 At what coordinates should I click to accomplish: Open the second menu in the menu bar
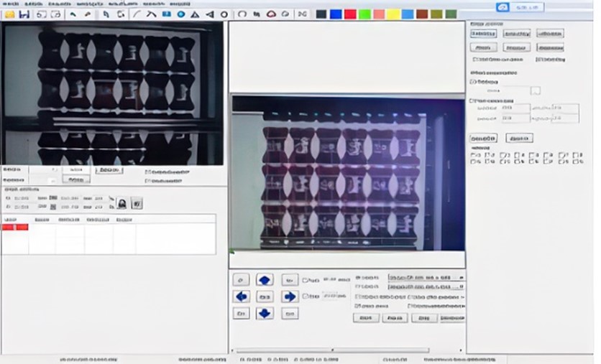[32, 4]
